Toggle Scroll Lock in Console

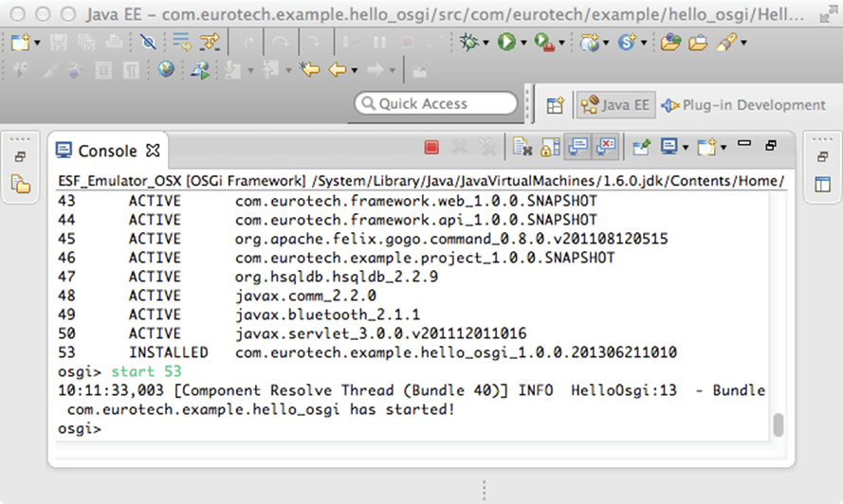click(x=550, y=147)
